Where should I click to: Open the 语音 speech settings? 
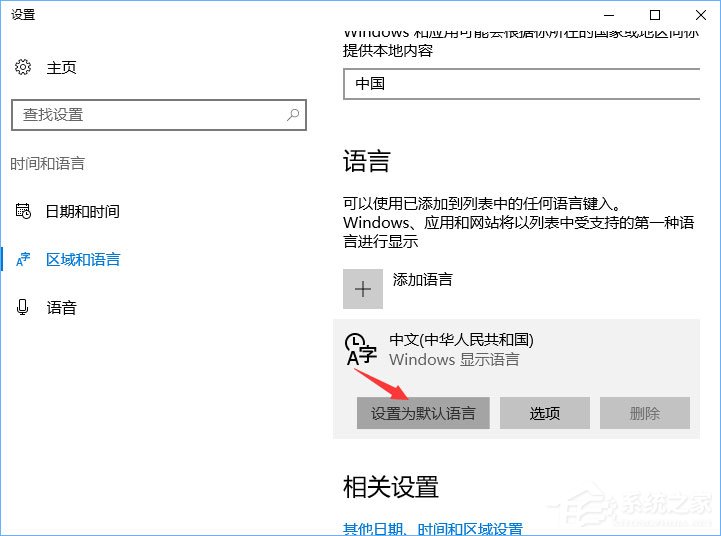[61, 308]
